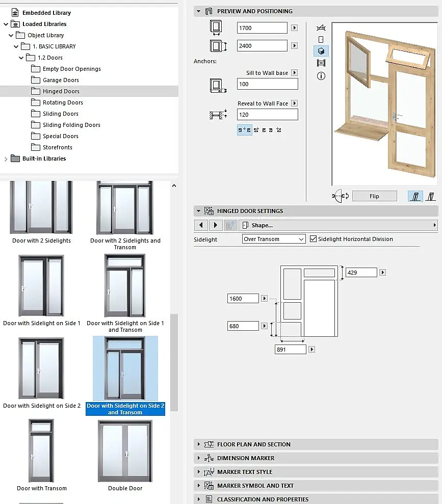Collapse the Hinged Door Settings panel
Viewport: 442px width, 504px height.
click(x=199, y=211)
